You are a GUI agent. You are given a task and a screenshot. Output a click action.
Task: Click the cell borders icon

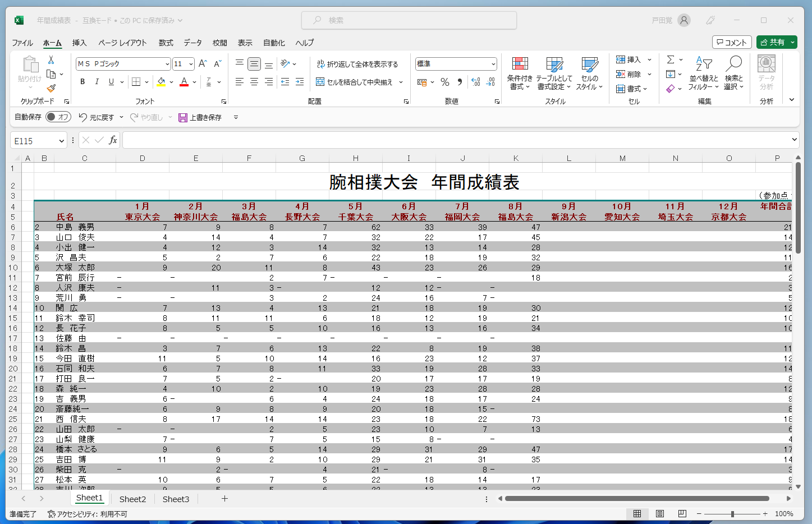tap(136, 82)
